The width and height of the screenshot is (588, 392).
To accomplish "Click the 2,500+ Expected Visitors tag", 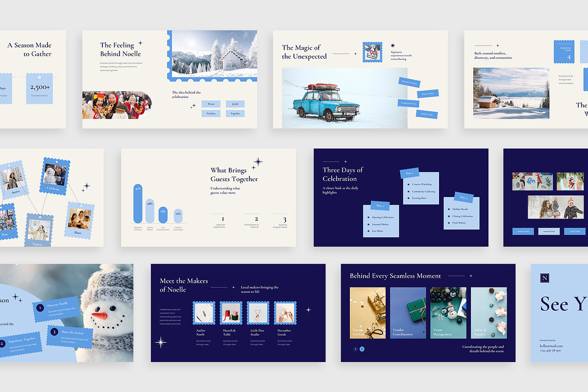I will pos(39,88).
